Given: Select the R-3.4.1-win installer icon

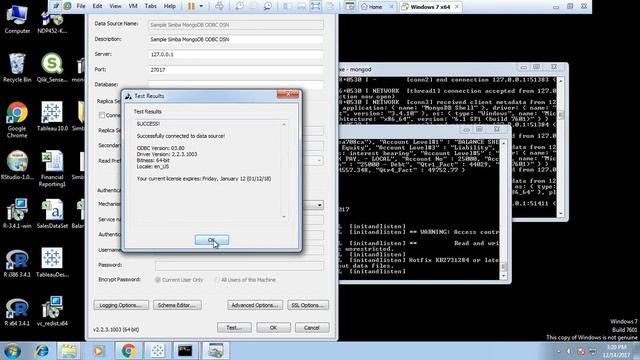Looking at the screenshot, I should coord(17,214).
